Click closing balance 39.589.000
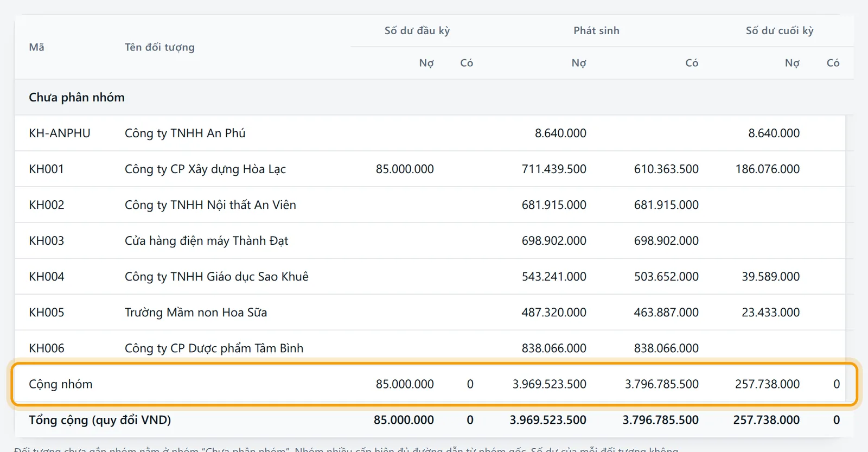The width and height of the screenshot is (868, 452). click(x=771, y=276)
